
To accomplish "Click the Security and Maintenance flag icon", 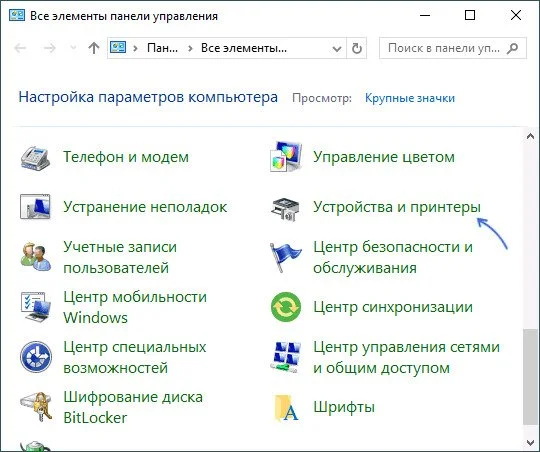I will [285, 257].
